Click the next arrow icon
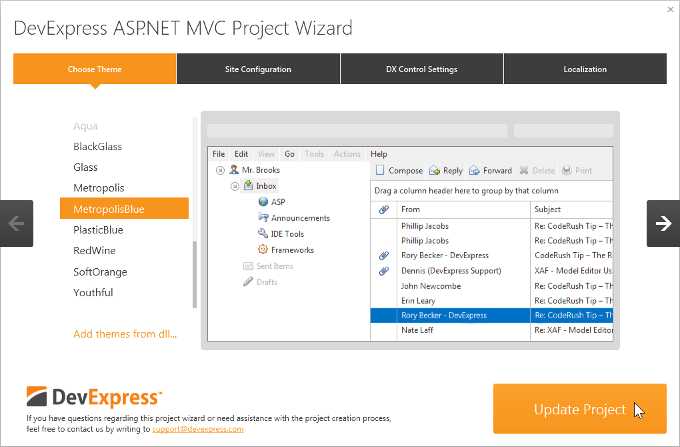 [663, 223]
